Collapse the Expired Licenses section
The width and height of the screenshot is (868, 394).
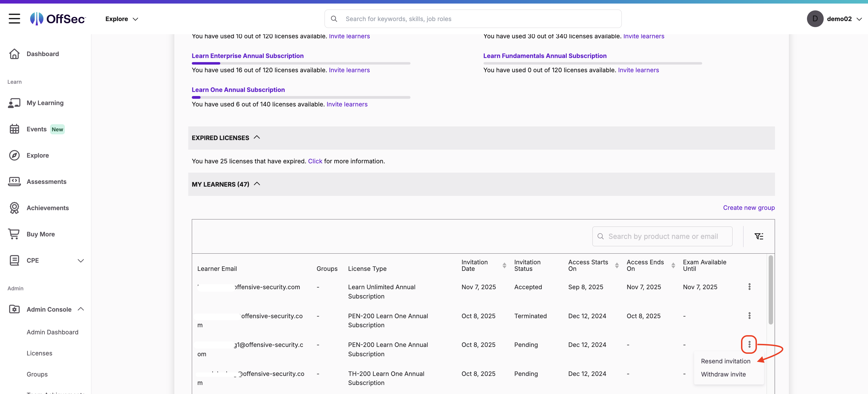click(257, 138)
